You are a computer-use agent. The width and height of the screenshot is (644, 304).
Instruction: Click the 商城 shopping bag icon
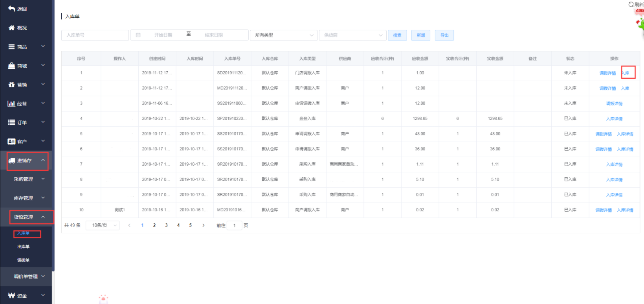pyautogui.click(x=11, y=66)
